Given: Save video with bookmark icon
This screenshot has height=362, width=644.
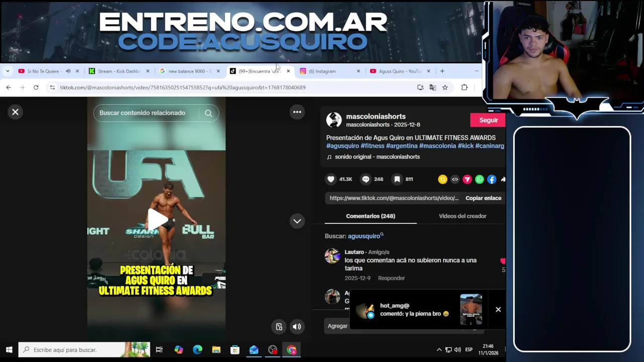Looking at the screenshot, I should (x=397, y=179).
